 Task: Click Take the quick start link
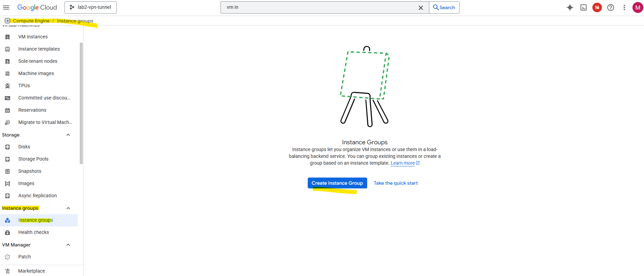(396, 183)
